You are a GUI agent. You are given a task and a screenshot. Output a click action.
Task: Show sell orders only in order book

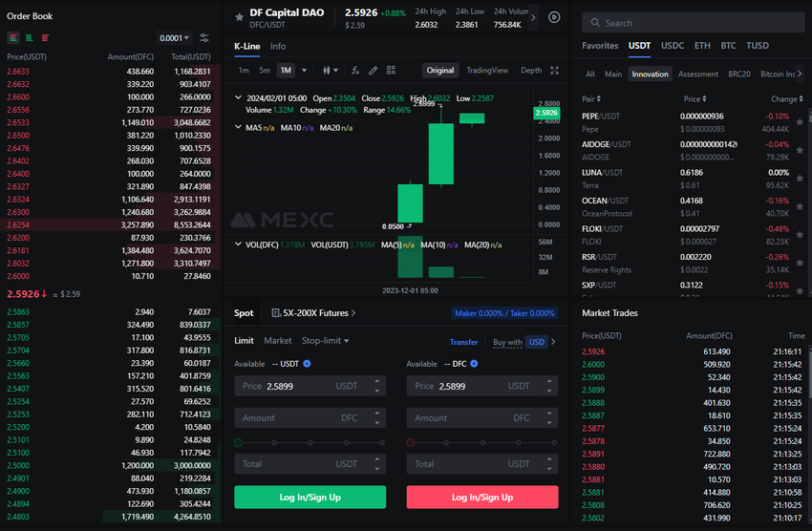(x=46, y=38)
